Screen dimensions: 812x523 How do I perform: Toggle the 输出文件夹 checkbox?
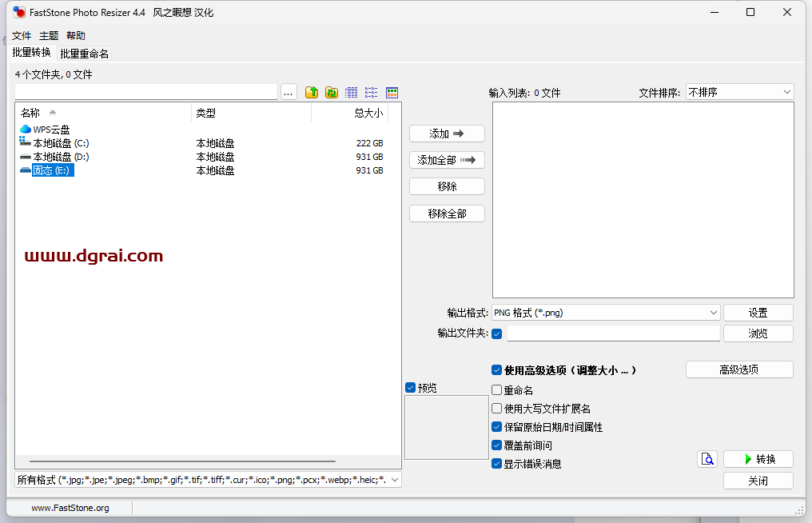click(x=496, y=333)
